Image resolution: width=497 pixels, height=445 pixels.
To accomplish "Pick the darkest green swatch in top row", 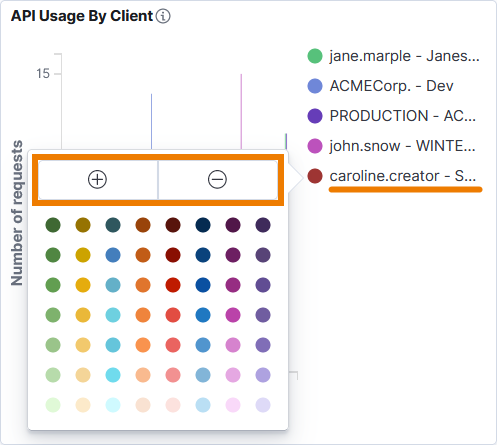I will (x=53, y=225).
